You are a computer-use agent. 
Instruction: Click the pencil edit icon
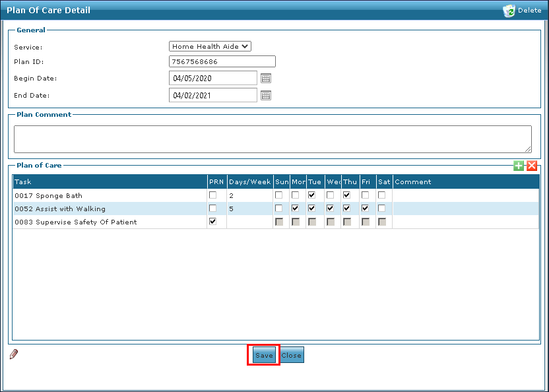14,354
